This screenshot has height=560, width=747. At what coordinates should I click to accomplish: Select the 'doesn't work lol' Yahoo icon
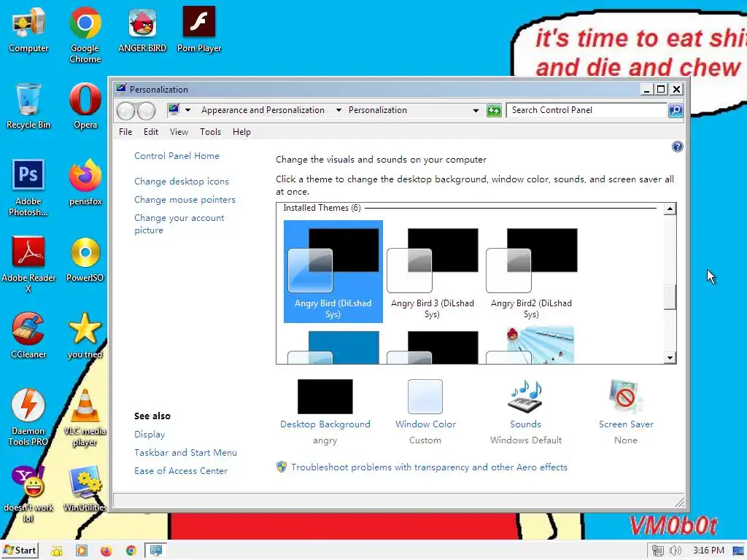28,494
